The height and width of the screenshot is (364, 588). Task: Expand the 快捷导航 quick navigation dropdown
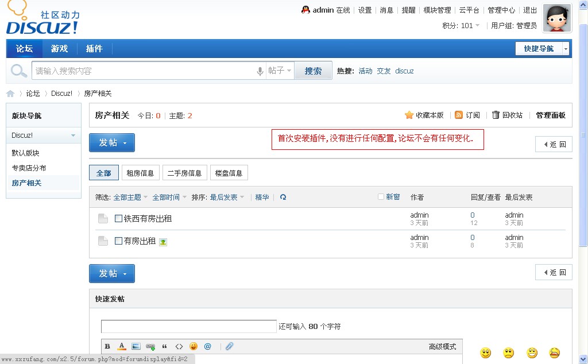coord(566,49)
